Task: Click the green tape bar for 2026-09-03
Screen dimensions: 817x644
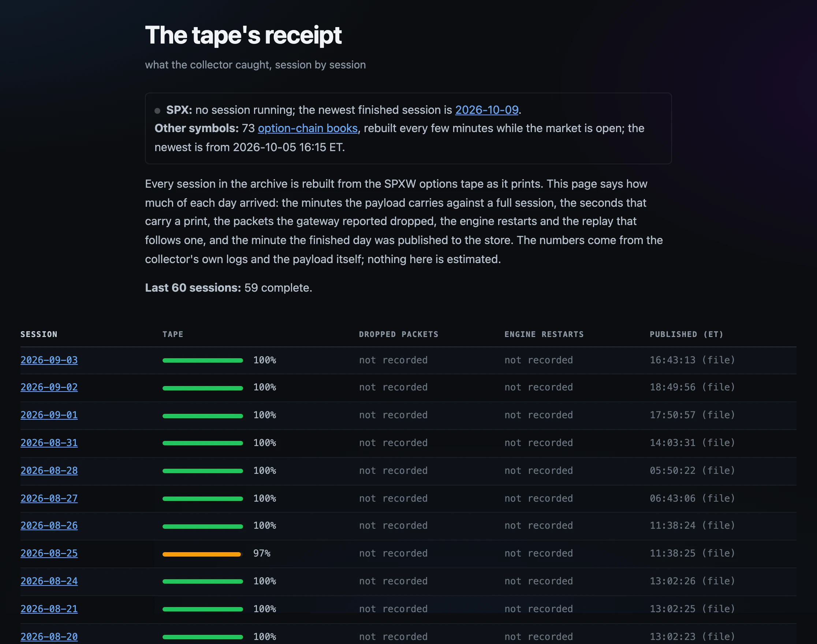Action: point(202,360)
